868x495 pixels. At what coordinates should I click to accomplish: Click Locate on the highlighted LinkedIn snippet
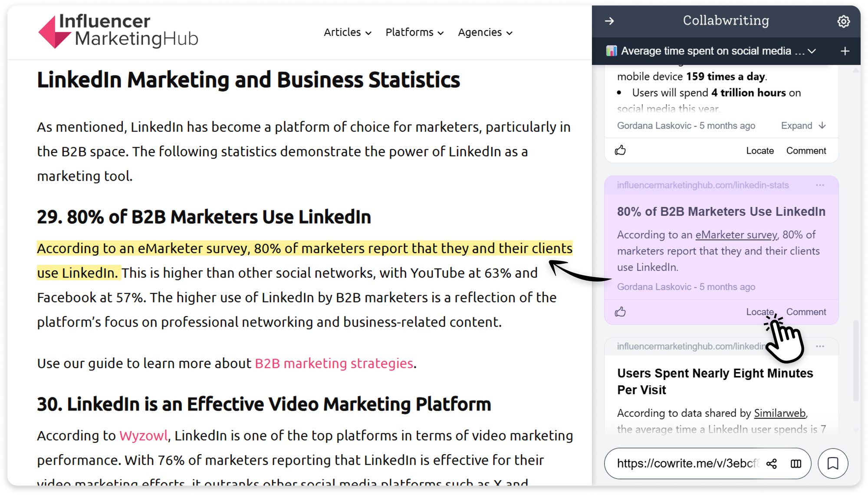pos(759,312)
